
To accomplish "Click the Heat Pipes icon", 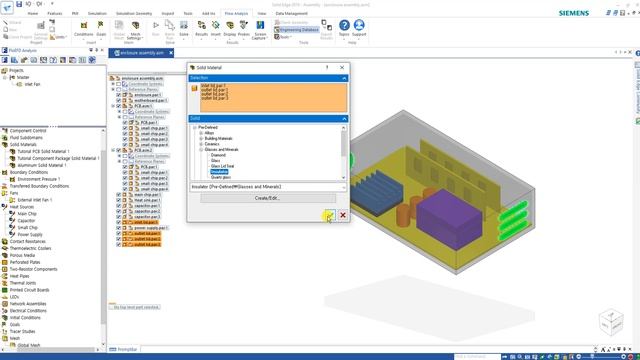I will coord(5,276).
